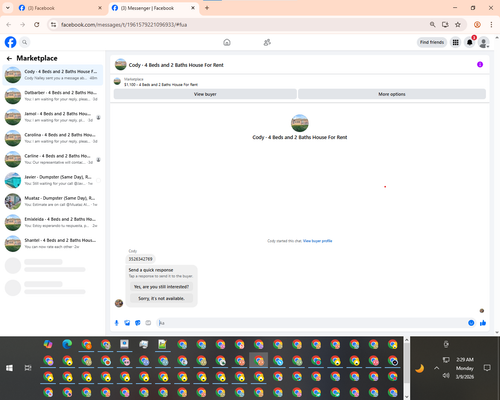Send a thumbs-up like
Screen dimensions: 500x400
coord(483,323)
